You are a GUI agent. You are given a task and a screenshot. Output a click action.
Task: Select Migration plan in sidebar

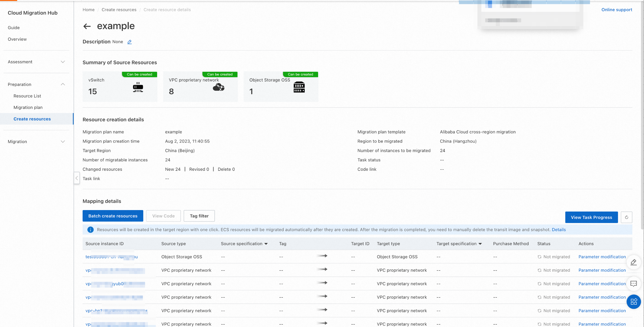coord(28,107)
